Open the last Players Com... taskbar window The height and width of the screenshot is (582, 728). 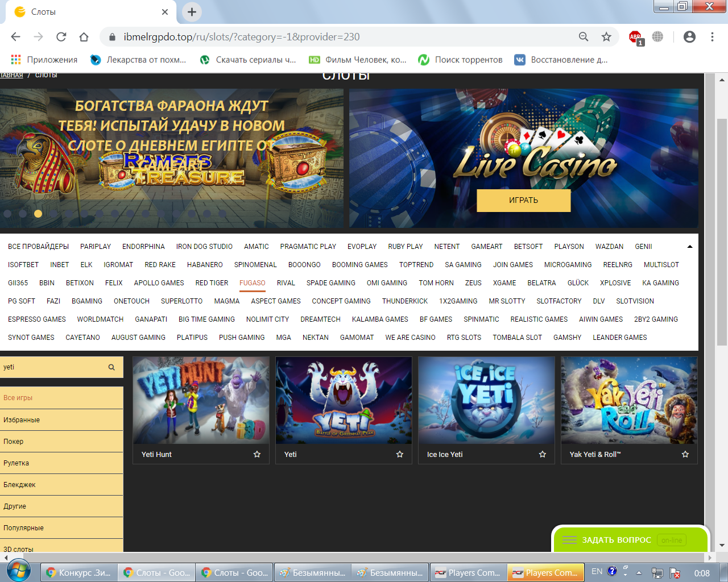tap(545, 573)
